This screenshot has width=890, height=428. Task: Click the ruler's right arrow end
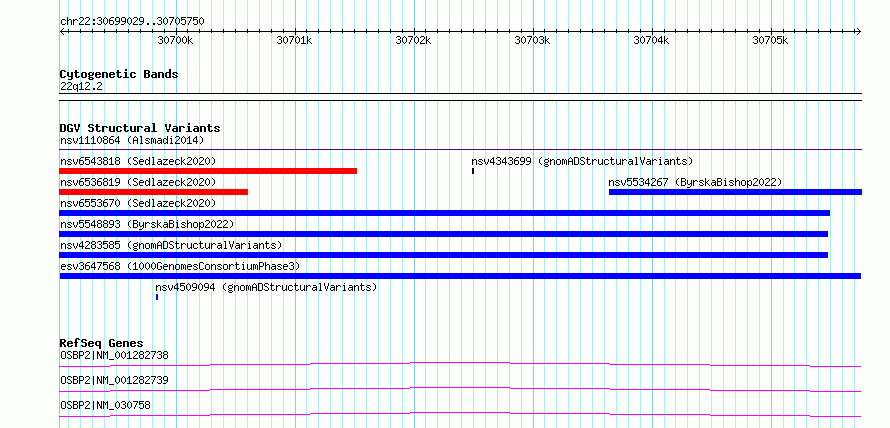pyautogui.click(x=858, y=31)
